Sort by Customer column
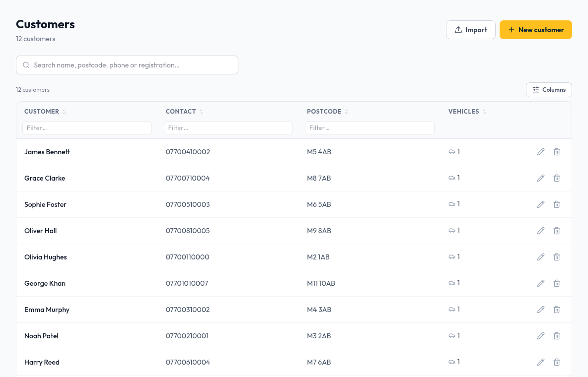Screen dimensions: 588x377 click(x=45, y=111)
